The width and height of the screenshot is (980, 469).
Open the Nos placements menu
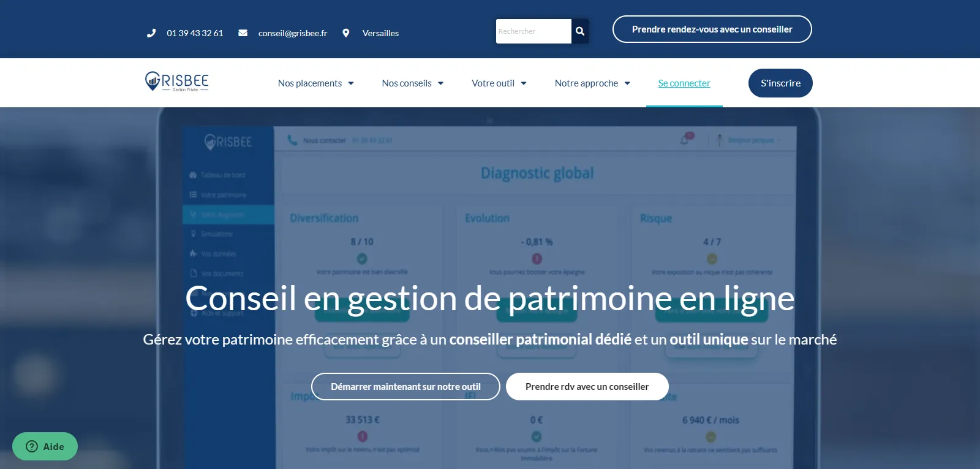tap(310, 83)
